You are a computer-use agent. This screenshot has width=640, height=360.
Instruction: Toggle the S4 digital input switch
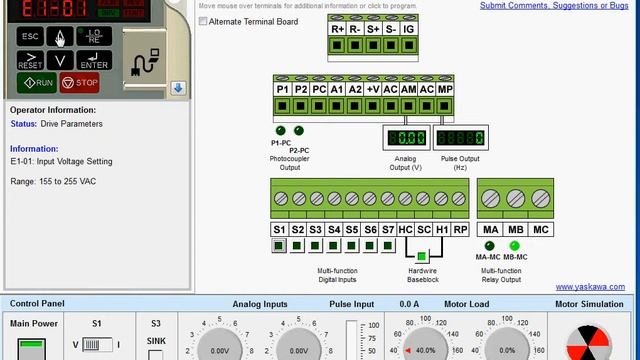333,246
